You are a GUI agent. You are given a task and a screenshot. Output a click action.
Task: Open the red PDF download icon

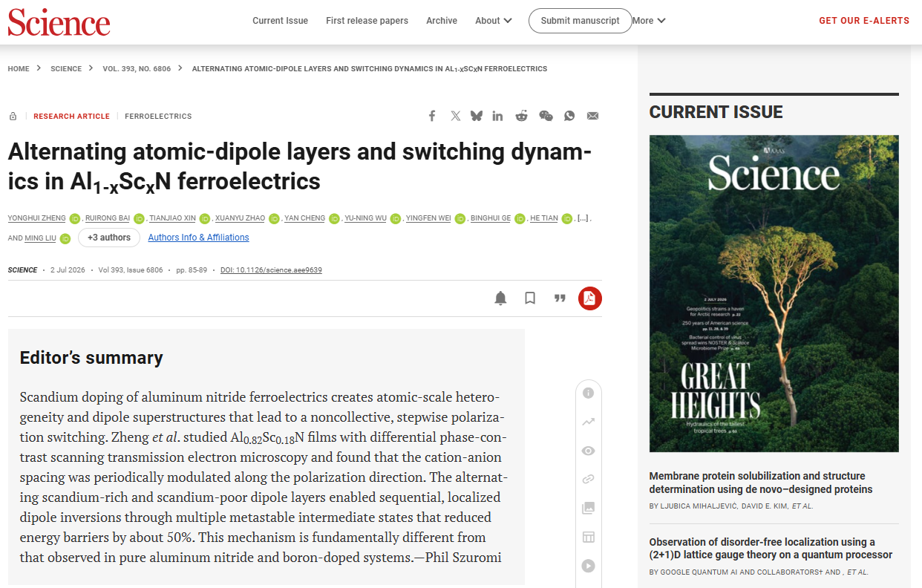[589, 298]
